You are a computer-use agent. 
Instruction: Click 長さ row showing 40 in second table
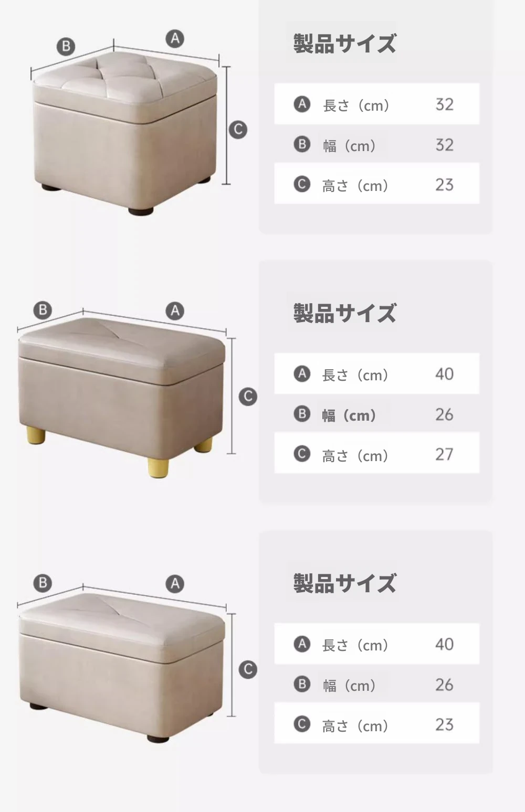click(376, 373)
